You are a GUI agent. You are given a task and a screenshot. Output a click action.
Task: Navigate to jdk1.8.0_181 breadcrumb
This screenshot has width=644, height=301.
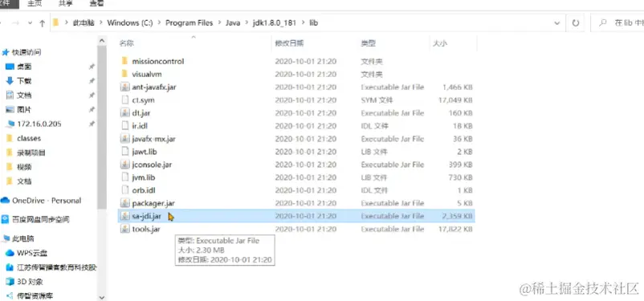[x=274, y=23]
